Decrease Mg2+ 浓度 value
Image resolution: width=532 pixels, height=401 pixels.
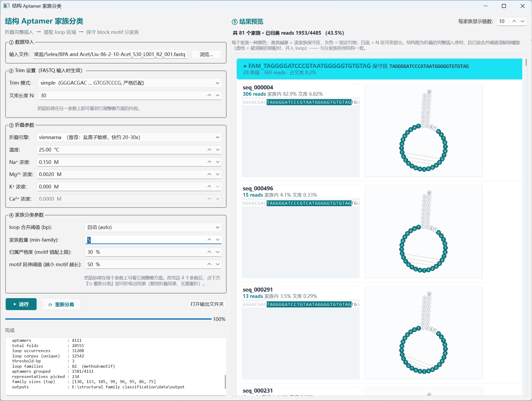pos(218,174)
